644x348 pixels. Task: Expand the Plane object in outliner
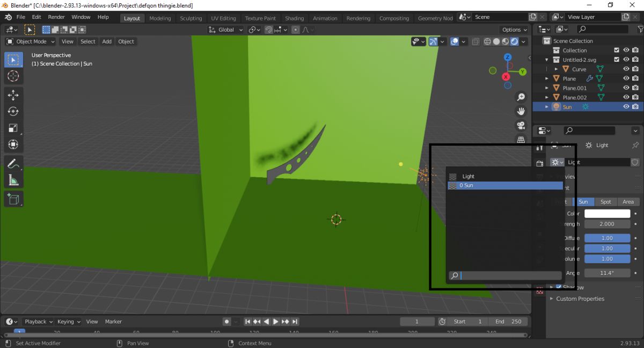click(547, 78)
